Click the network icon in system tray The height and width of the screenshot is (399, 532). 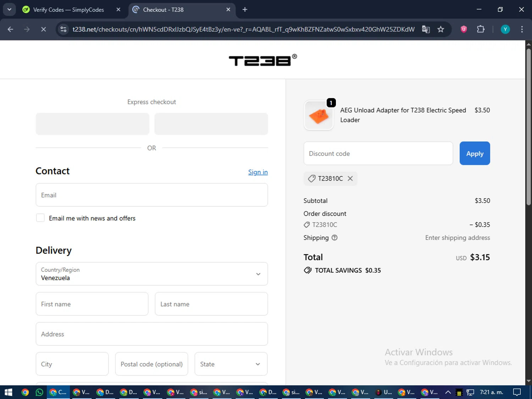point(470,392)
